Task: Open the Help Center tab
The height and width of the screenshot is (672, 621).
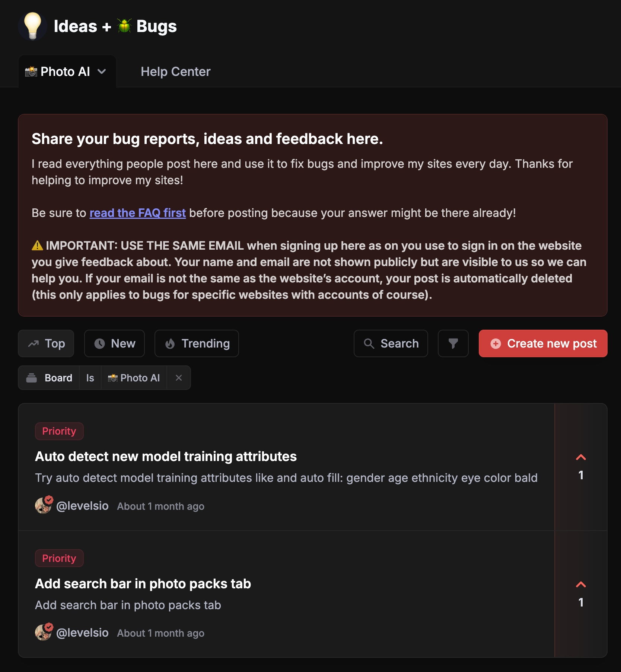Action: (175, 72)
